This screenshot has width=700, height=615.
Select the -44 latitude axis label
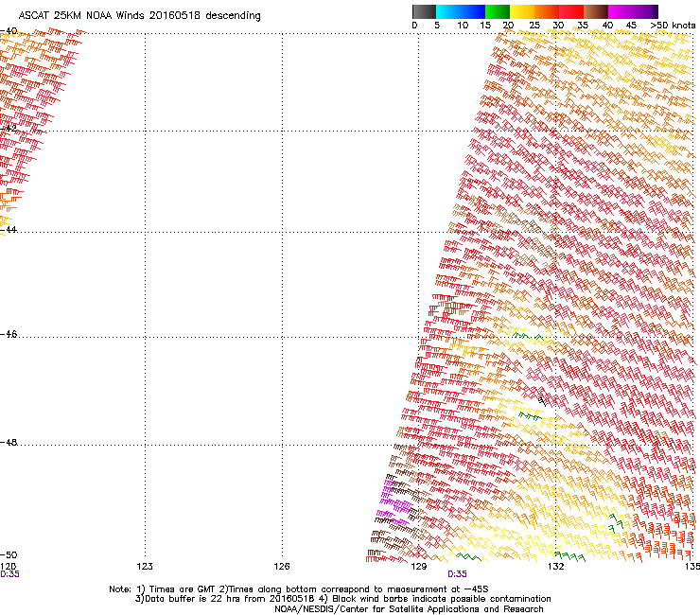[9, 229]
